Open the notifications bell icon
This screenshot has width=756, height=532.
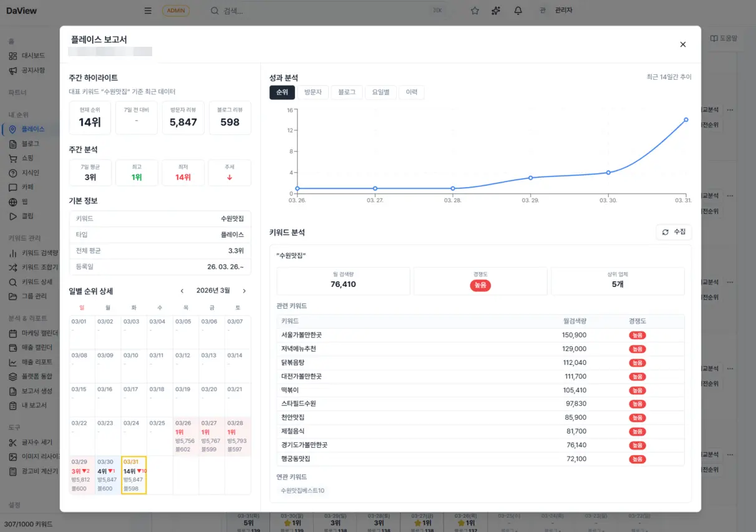click(x=518, y=11)
